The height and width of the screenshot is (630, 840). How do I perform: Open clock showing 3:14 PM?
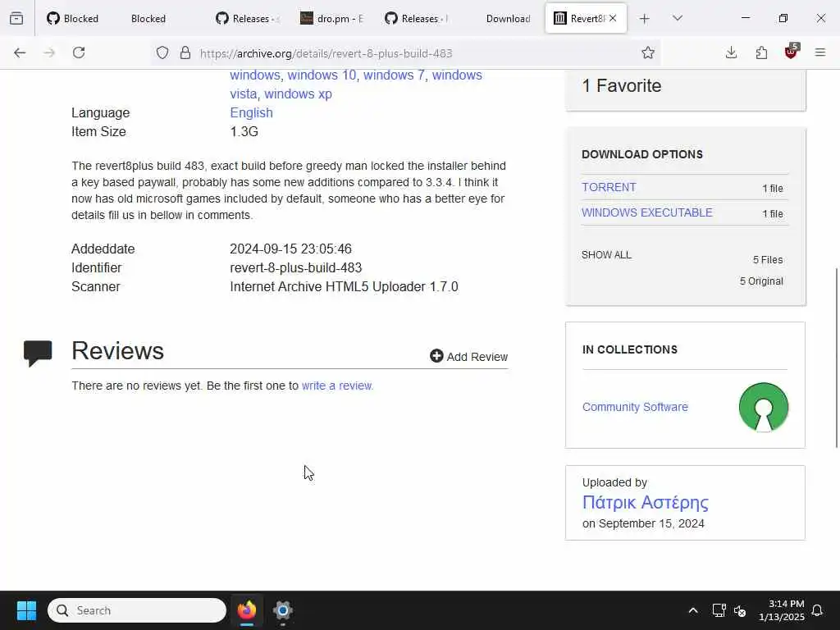click(x=782, y=610)
